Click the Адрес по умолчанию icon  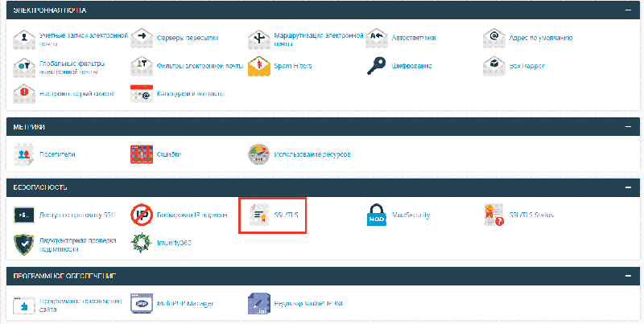494,39
